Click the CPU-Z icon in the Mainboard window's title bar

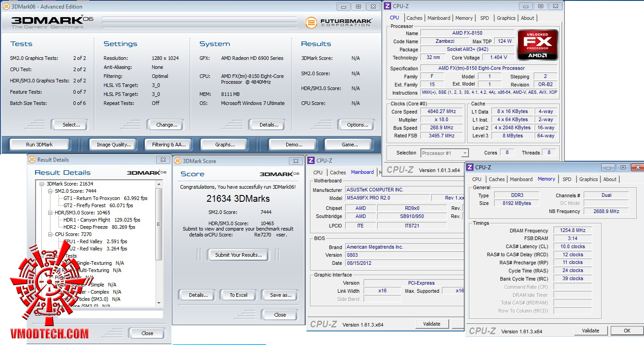coord(311,160)
